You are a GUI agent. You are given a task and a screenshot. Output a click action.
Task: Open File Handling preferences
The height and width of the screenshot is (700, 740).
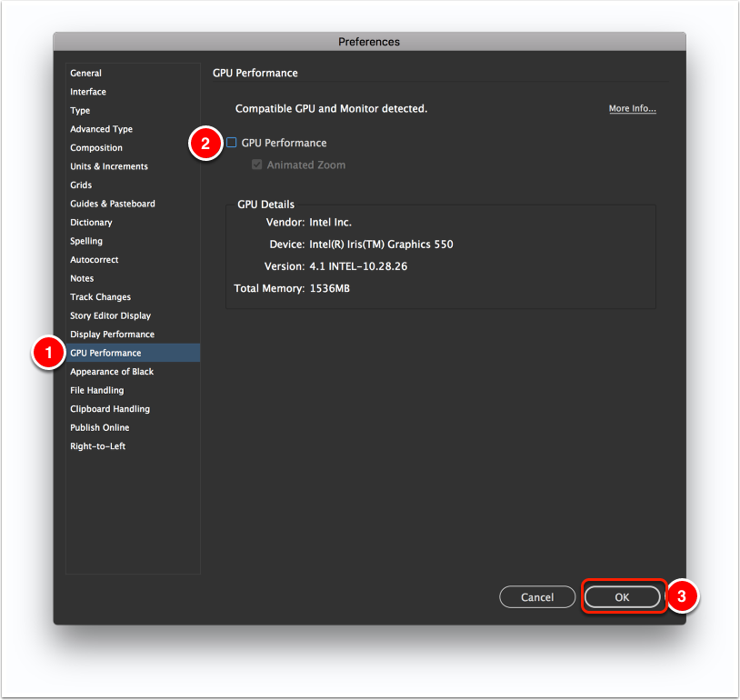tap(96, 390)
